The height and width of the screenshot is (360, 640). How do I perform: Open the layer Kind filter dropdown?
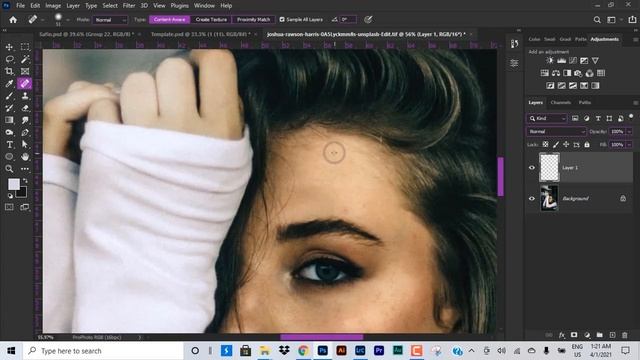[547, 118]
